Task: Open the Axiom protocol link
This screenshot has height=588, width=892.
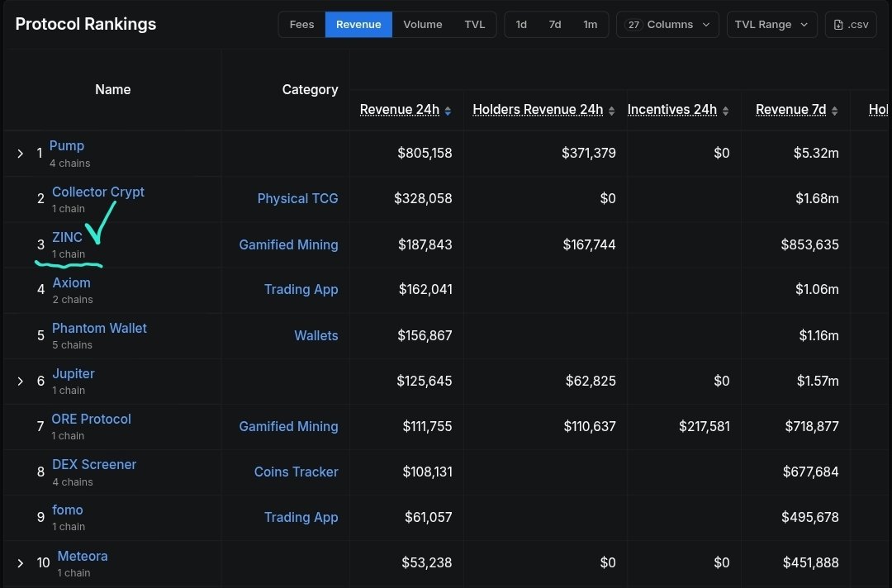Action: (x=71, y=282)
